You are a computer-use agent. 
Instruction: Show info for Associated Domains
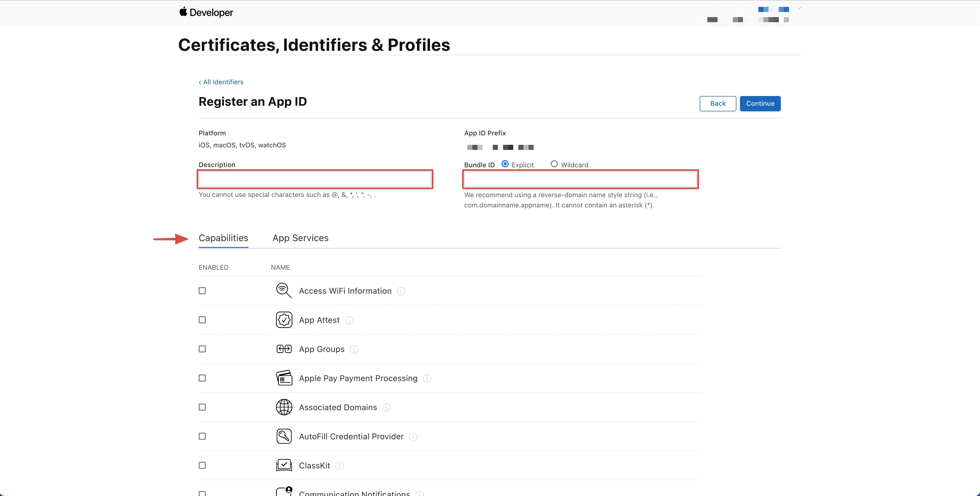[386, 408]
